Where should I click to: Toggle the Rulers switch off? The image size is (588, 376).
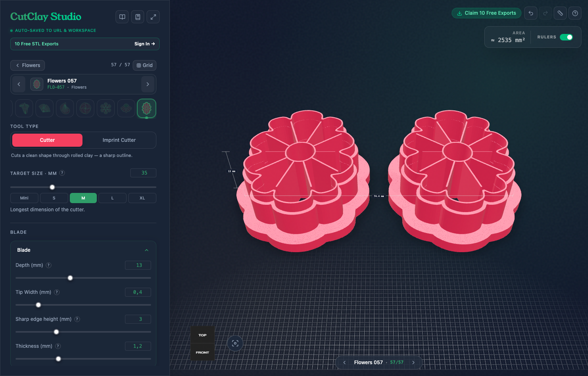point(566,37)
